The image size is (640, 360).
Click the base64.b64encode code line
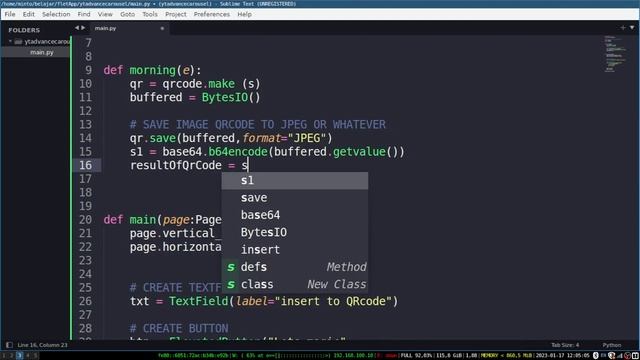267,152
